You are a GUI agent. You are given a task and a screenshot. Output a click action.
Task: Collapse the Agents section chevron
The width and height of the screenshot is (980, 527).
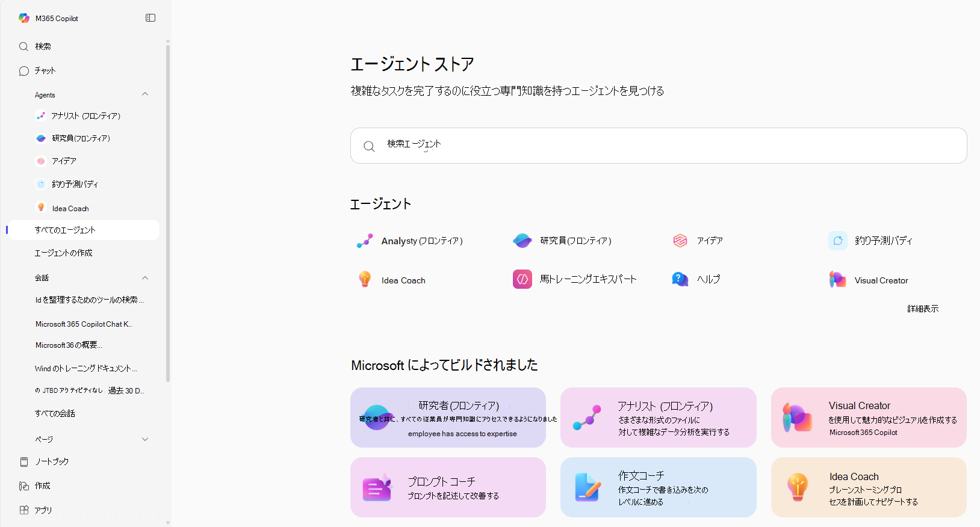pos(145,94)
